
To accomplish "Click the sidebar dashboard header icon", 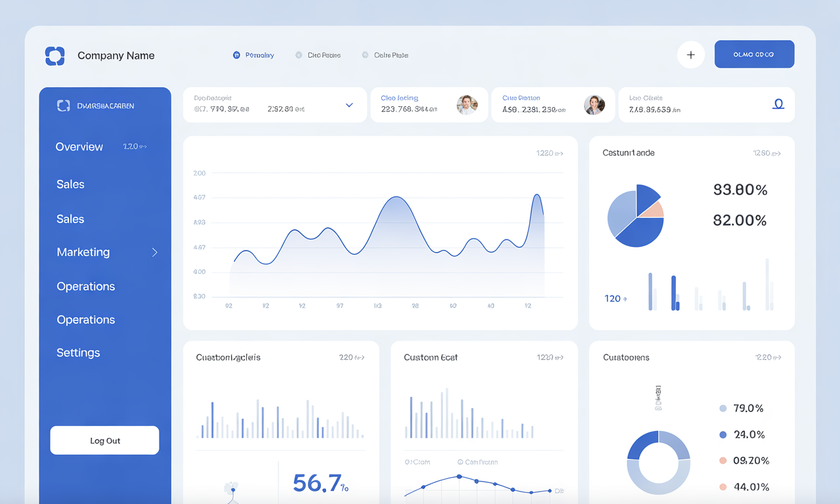I will click(x=63, y=106).
